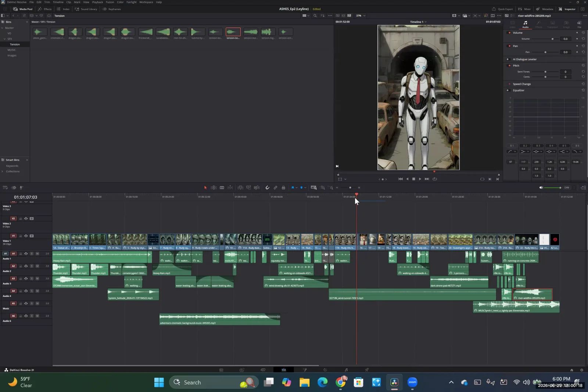Click the Overwrite Clip icon in timeline toolbar

click(248, 187)
